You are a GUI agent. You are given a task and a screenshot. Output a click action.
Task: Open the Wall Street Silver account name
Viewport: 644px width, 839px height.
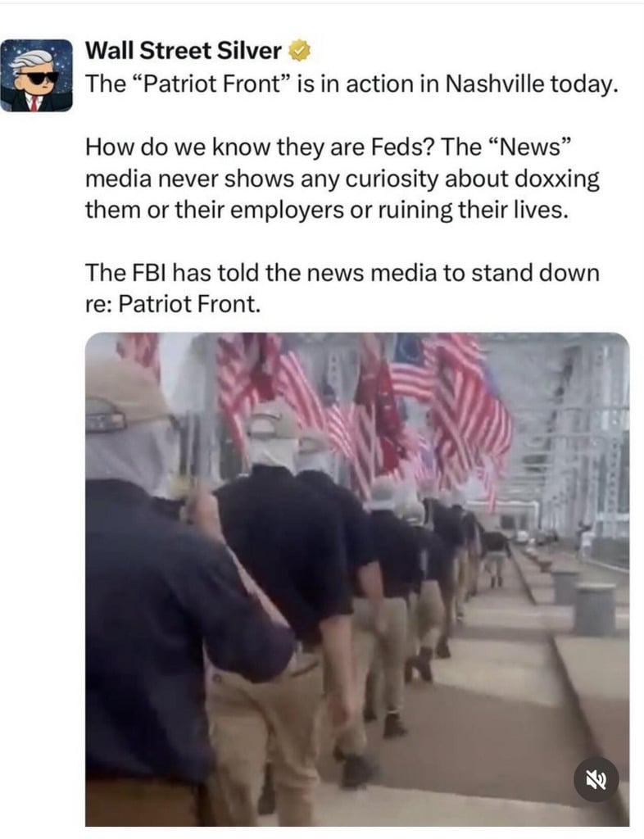point(184,51)
